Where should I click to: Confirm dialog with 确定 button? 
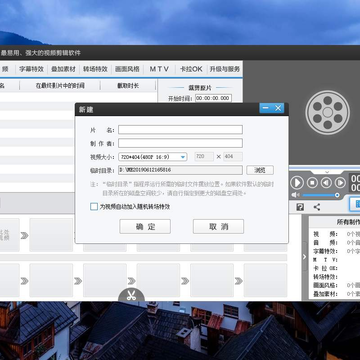click(x=145, y=227)
